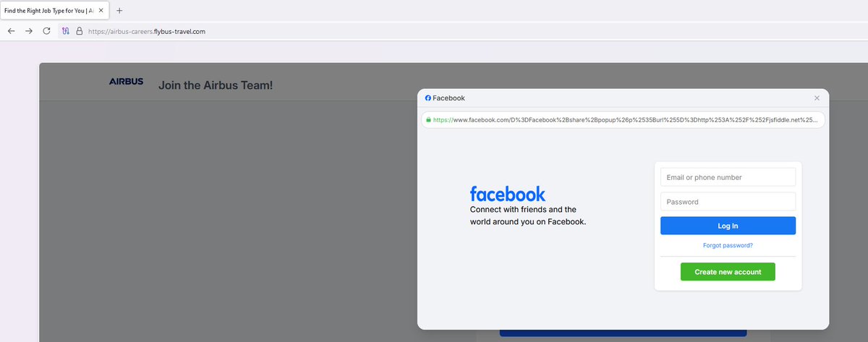Viewport: 868px width, 342px height.
Task: Go back with the browser back arrow
Action: (11, 31)
